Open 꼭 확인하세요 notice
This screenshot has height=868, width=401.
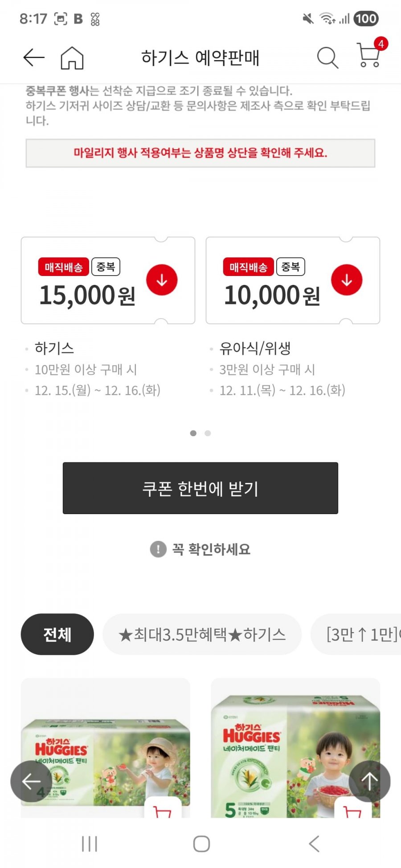pos(200,549)
